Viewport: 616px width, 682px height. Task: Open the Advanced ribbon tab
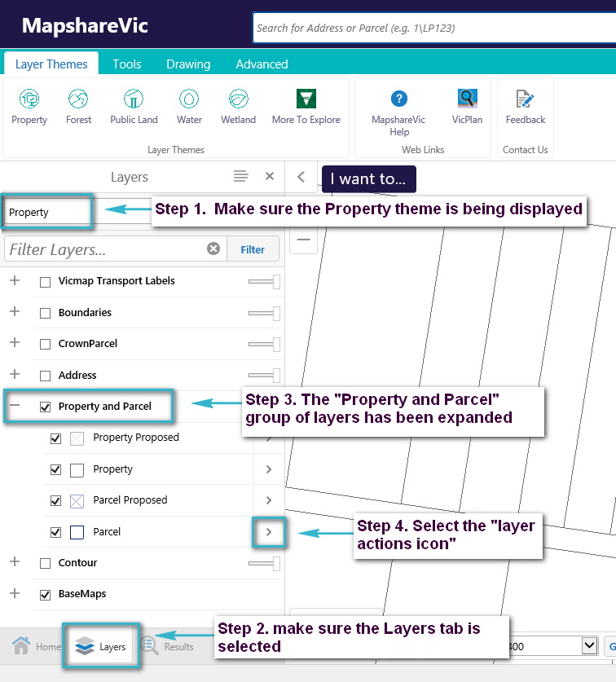point(262,64)
